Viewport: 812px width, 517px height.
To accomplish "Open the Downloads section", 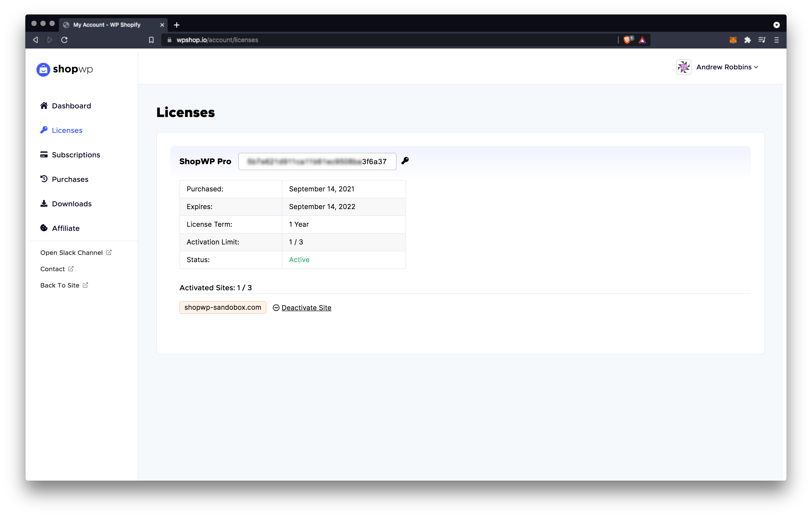I will pyautogui.click(x=72, y=204).
